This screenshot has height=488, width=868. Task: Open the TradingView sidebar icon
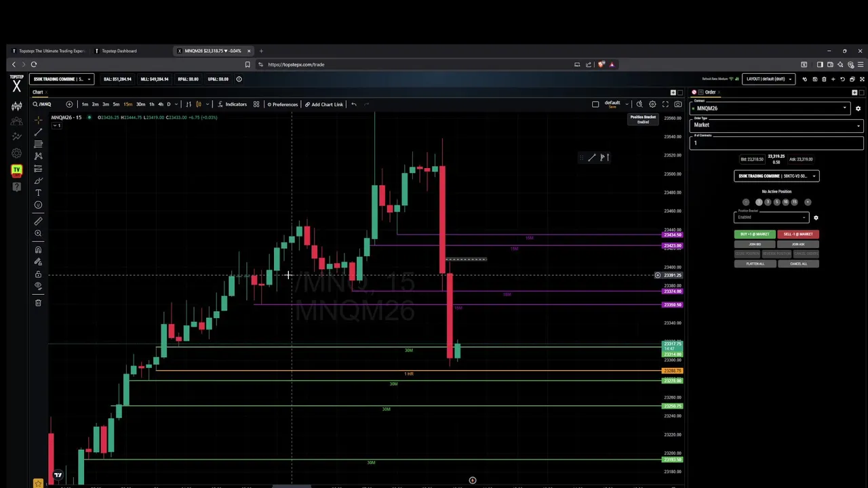16,170
